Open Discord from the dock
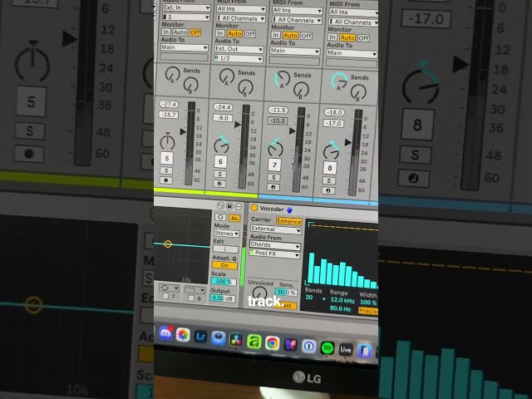This screenshot has width=532, height=399. click(x=165, y=333)
